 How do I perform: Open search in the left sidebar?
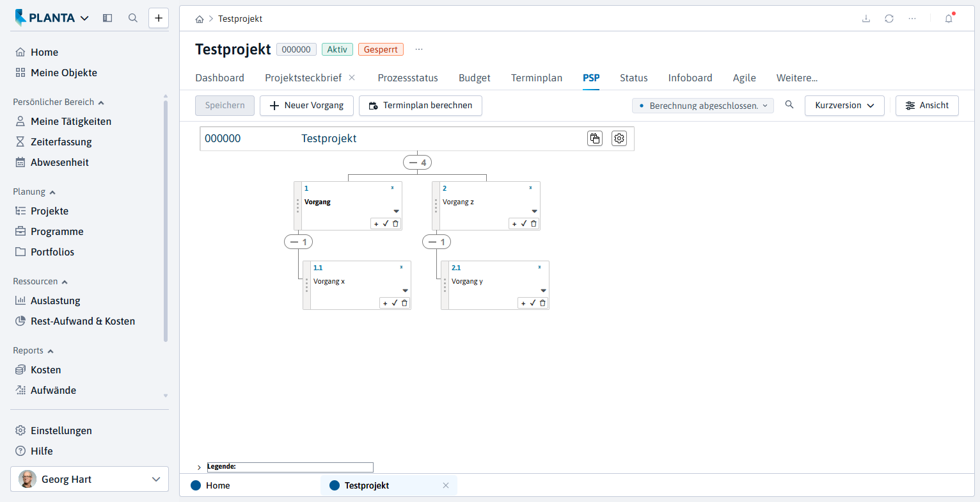coord(133,18)
